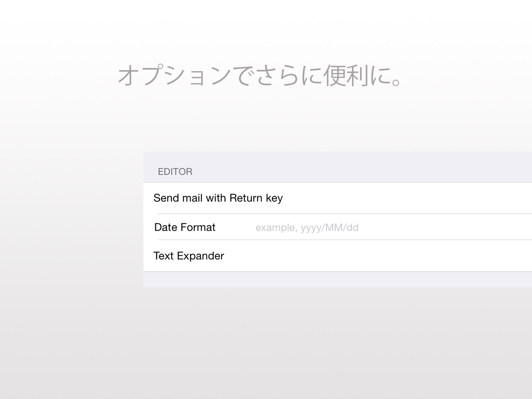Select the Date Format label
532x399 pixels.
point(185,227)
